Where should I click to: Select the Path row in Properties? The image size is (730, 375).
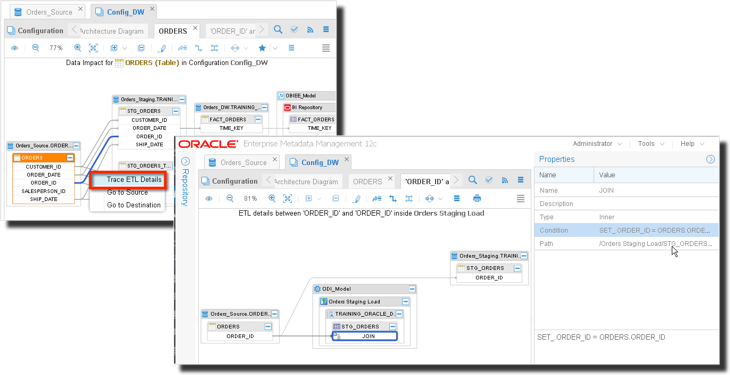(x=626, y=244)
